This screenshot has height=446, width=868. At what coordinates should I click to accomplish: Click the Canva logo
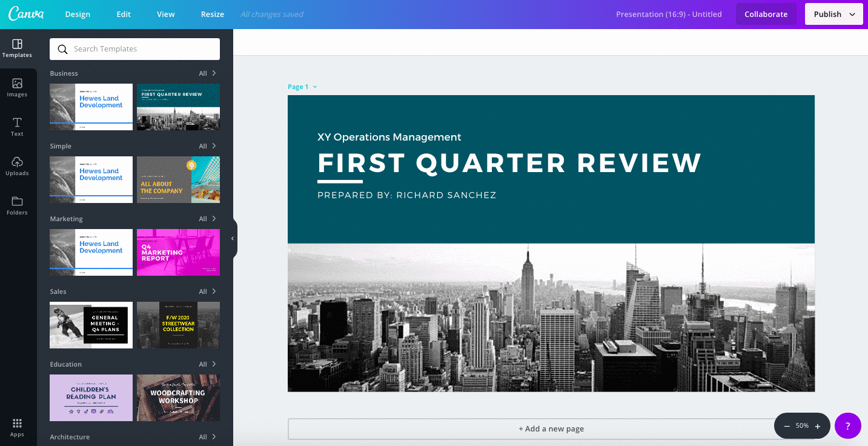click(x=26, y=15)
